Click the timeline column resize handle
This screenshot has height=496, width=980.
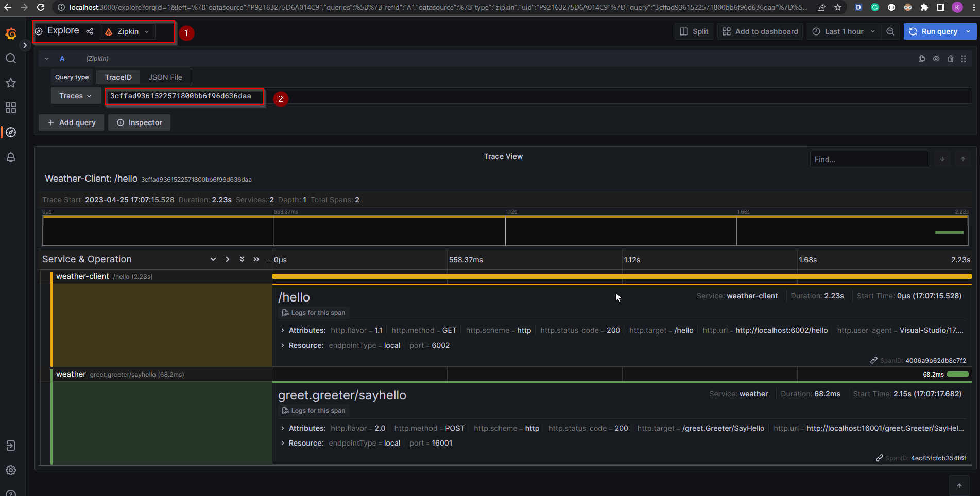268,265
